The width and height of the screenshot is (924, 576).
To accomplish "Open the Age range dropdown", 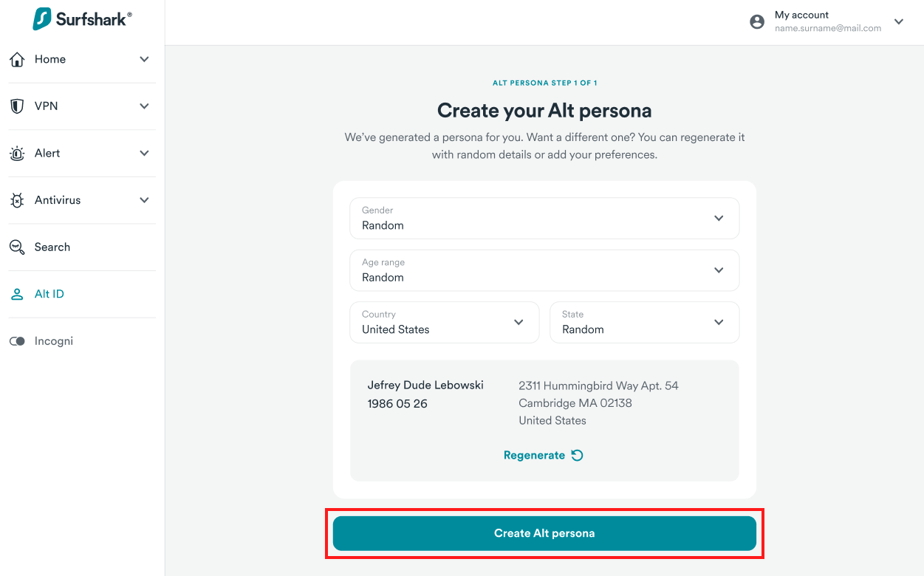I will [x=544, y=270].
